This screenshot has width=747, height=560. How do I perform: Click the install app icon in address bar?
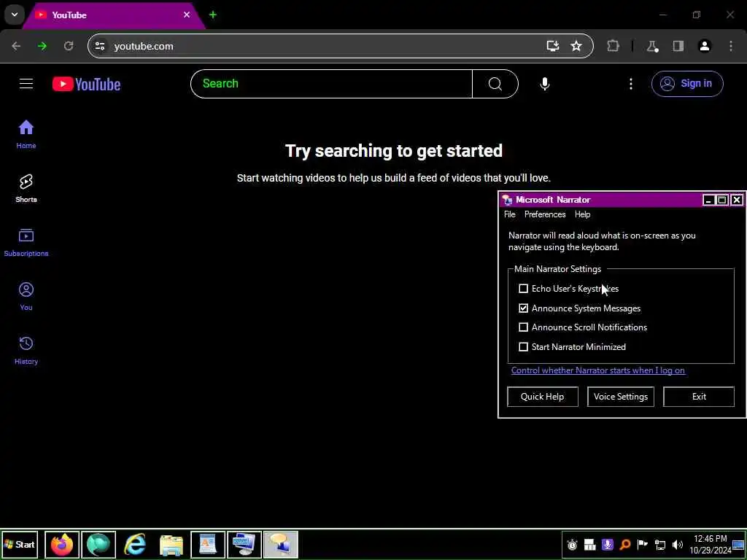(x=553, y=46)
